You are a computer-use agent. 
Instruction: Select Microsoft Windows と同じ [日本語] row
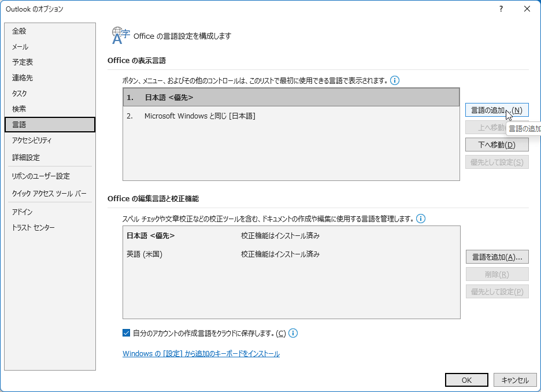291,116
